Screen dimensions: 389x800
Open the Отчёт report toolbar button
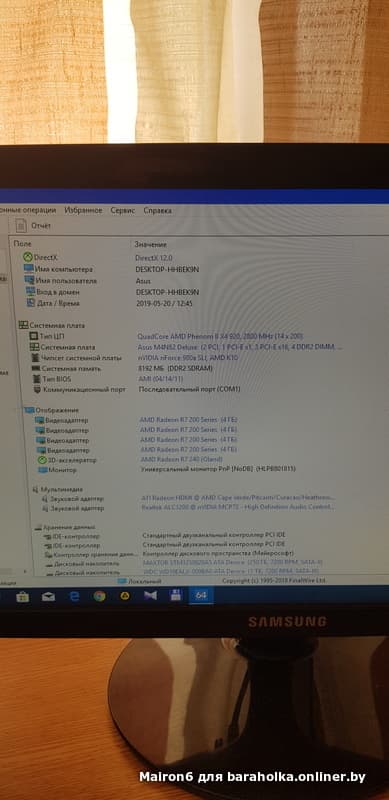(x=34, y=226)
